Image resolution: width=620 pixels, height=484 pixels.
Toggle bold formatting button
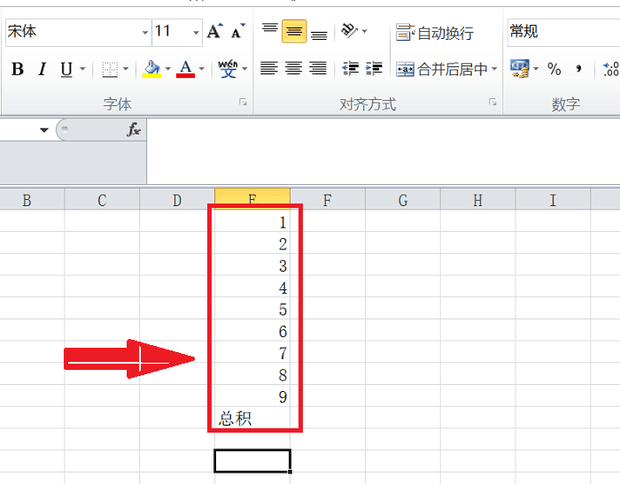coord(17,69)
